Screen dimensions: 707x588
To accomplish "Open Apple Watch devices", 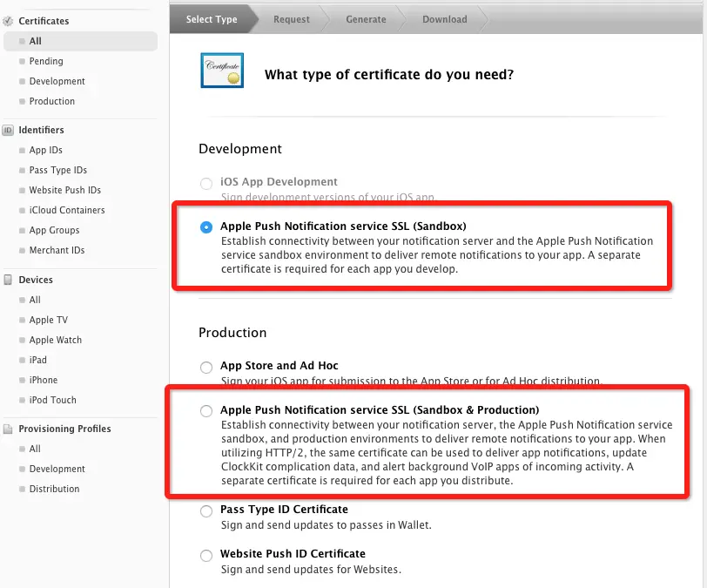I will point(56,340).
